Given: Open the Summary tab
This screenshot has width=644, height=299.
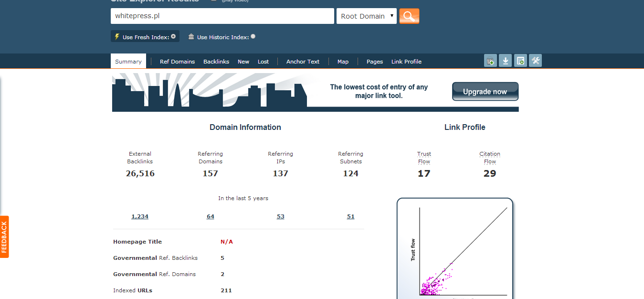Looking at the screenshot, I should 128,61.
